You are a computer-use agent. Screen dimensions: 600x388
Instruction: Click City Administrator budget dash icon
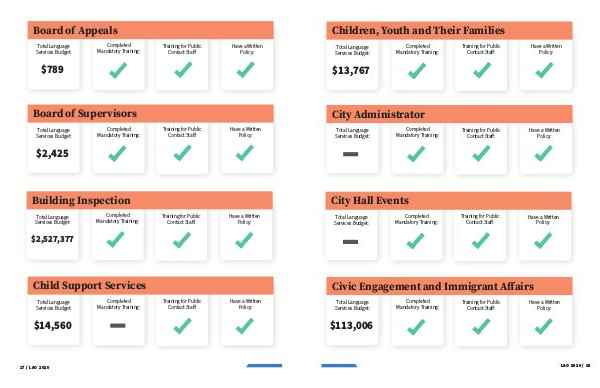coord(351,154)
